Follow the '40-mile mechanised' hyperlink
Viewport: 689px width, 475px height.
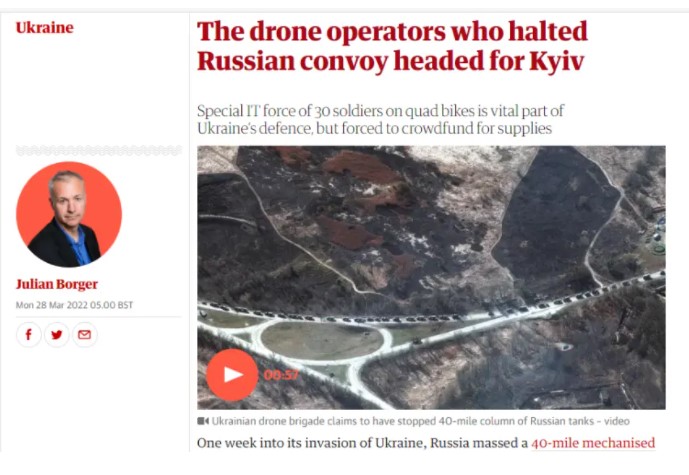593,443
